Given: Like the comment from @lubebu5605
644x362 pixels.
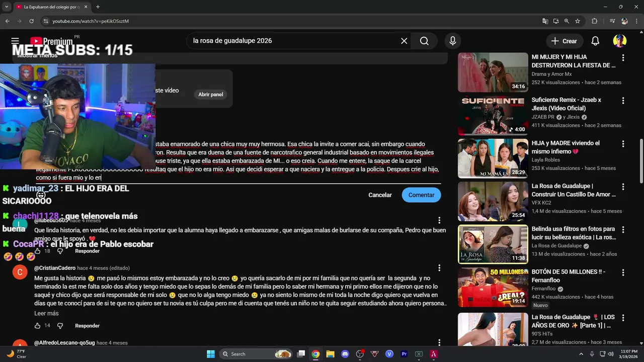Looking at the screenshot, I should tap(37, 251).
